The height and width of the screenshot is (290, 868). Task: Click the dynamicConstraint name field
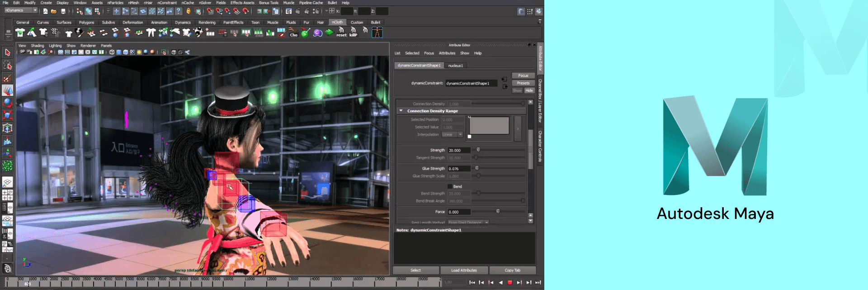pyautogui.click(x=471, y=83)
